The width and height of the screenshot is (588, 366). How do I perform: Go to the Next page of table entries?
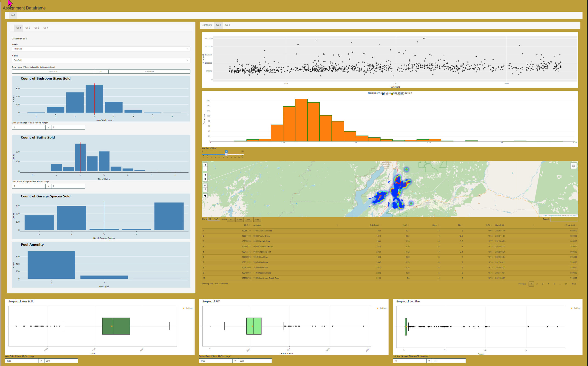coord(574,284)
